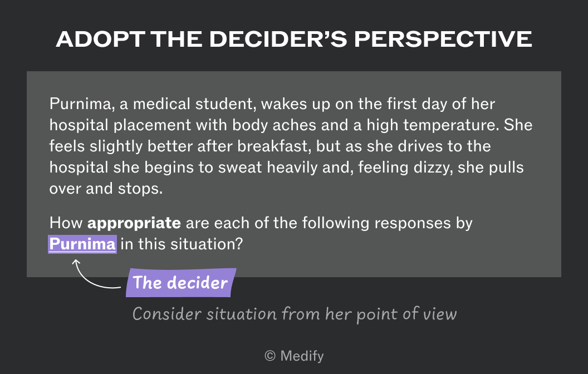The image size is (588, 374).
Task: Click the 'Adopt the Decider's Perspective' heading
Action: point(294,39)
